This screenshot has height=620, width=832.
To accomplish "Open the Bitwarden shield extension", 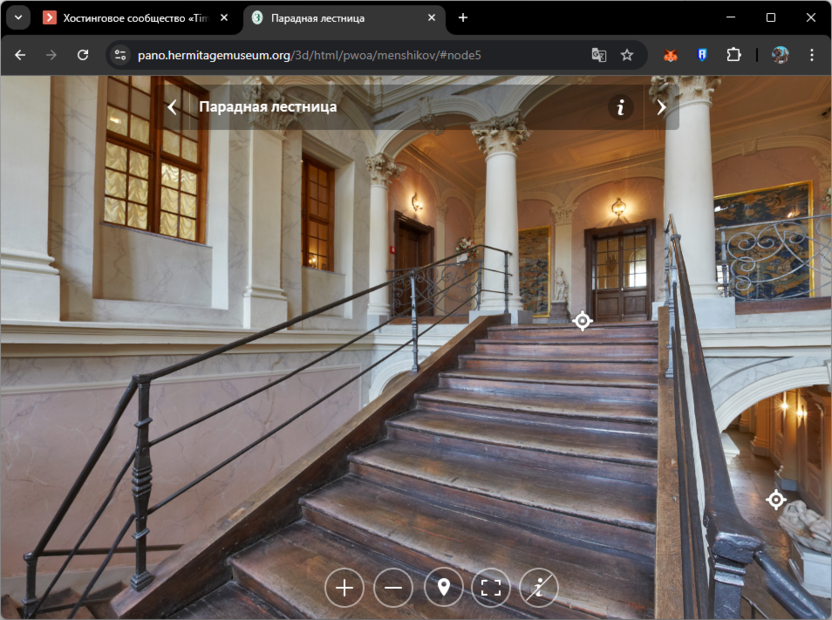I will coord(702,55).
